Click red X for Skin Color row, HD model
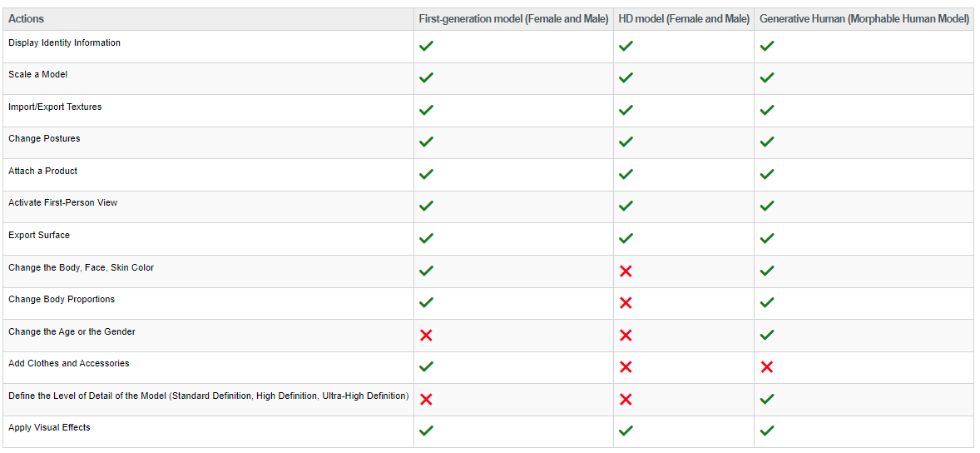The width and height of the screenshot is (980, 453). pyautogui.click(x=626, y=271)
